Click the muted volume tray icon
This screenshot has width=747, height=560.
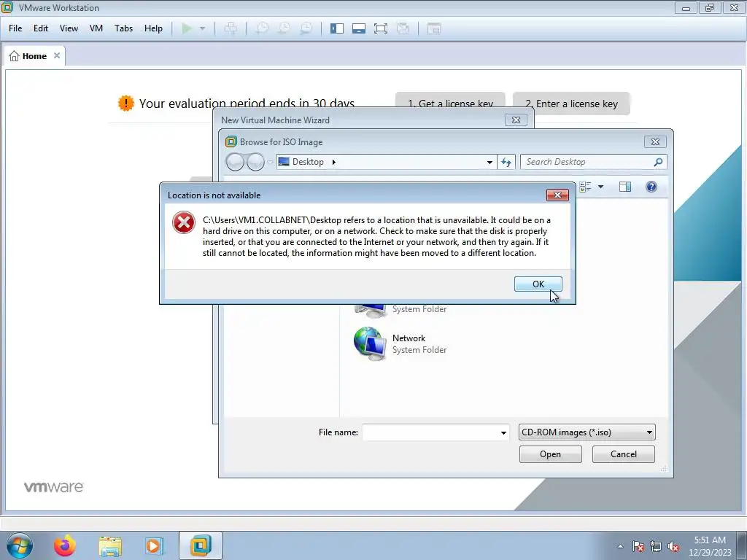click(x=673, y=546)
